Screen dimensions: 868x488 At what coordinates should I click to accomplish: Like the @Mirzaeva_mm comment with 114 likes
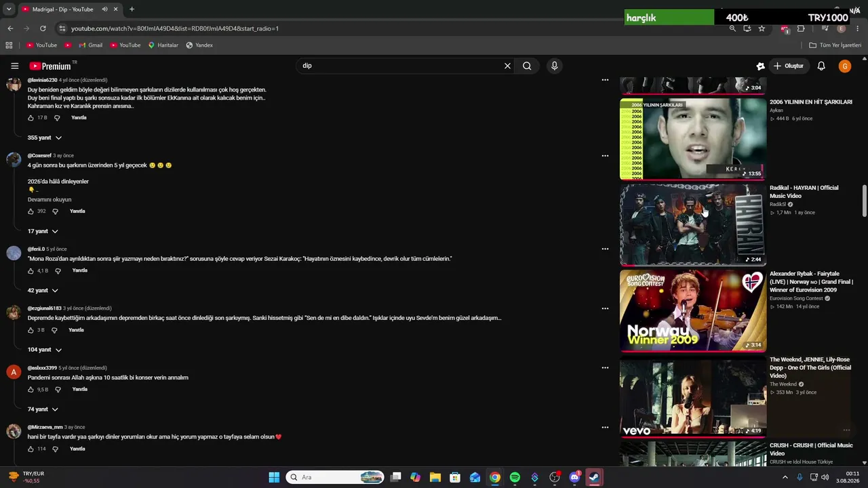tap(31, 449)
